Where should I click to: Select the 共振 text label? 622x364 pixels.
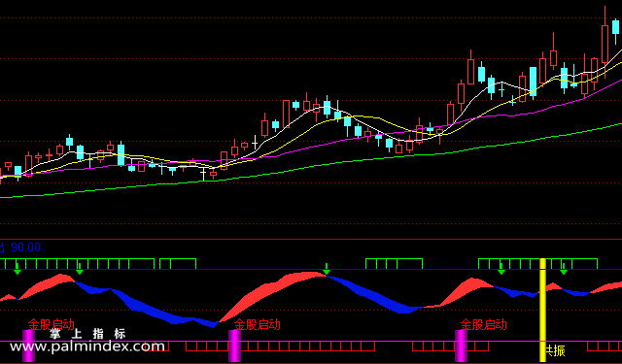[x=555, y=350]
